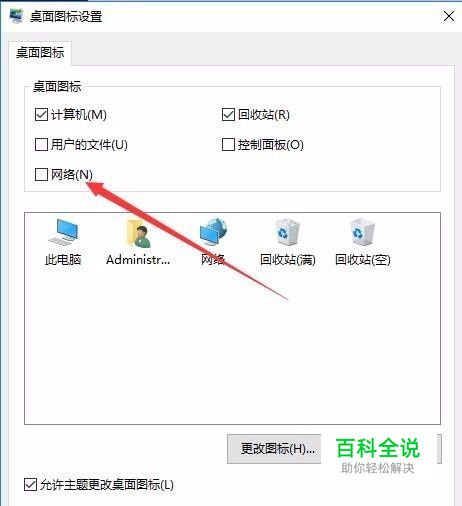This screenshot has height=506, width=462.
Task: Click the 桌面图标 group box heading
Action: click(x=57, y=87)
